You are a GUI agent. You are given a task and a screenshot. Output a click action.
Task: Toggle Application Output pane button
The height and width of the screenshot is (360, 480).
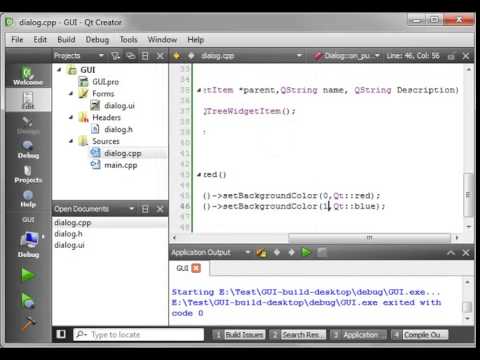pos(358,334)
